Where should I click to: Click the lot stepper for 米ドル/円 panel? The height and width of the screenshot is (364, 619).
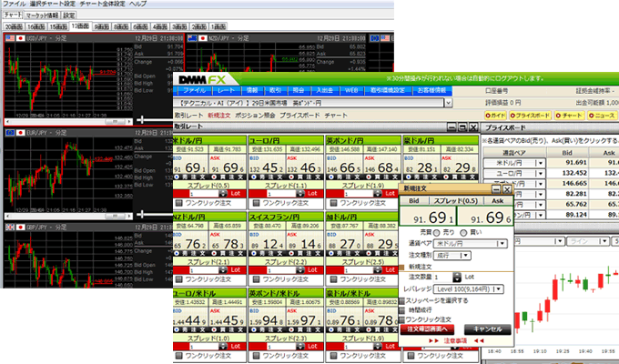tap(223, 194)
